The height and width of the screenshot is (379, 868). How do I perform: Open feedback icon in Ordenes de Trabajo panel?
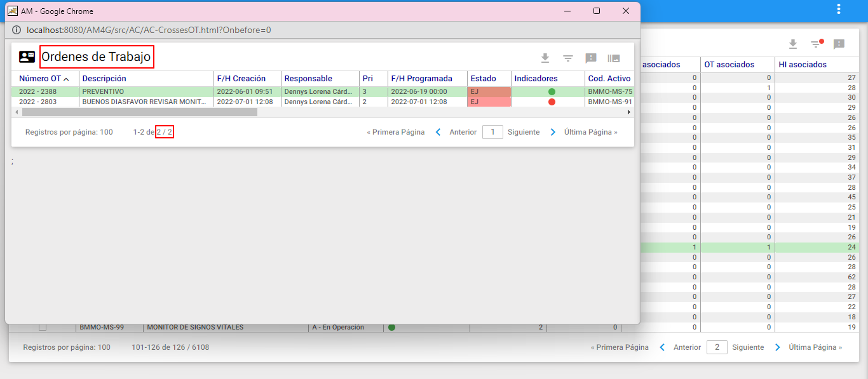(x=591, y=58)
